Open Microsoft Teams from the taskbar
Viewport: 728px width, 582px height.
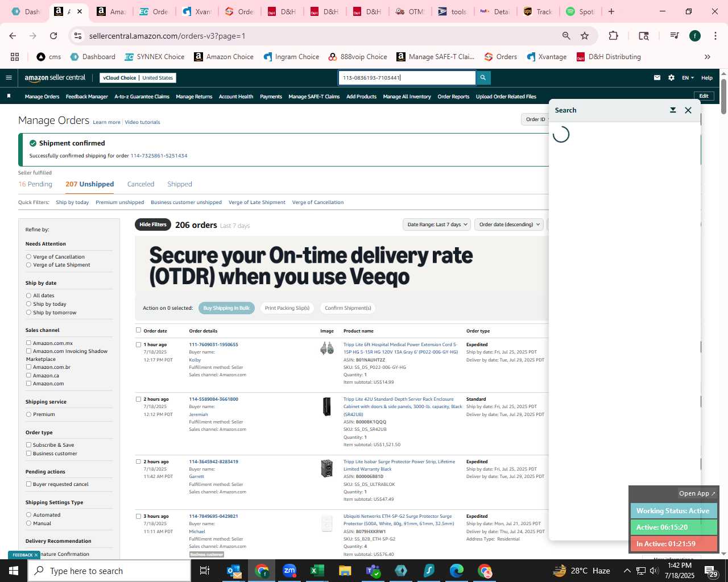tap(373, 571)
